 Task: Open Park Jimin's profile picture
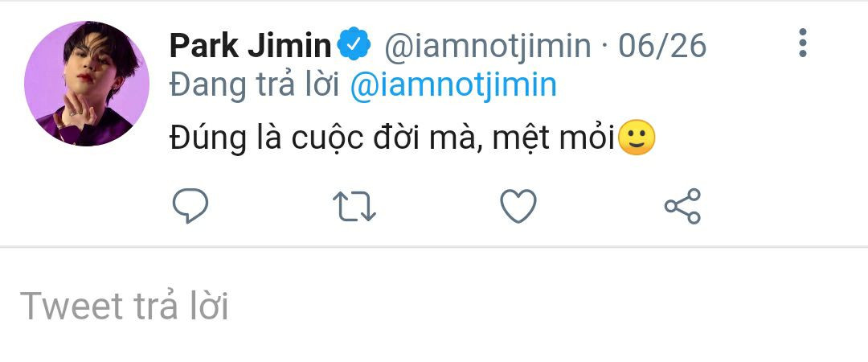87,84
